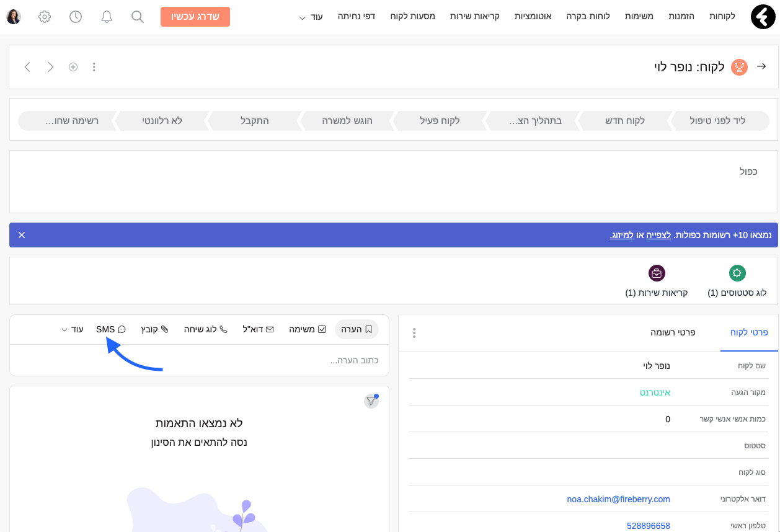Click in the כתוב הערה note field
Image resolution: width=780 pixels, height=532 pixels.
pos(199,360)
